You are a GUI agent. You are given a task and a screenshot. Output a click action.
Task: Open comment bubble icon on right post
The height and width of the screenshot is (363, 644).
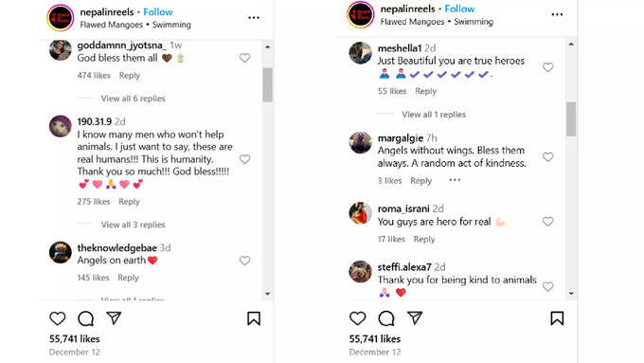pyautogui.click(x=386, y=318)
